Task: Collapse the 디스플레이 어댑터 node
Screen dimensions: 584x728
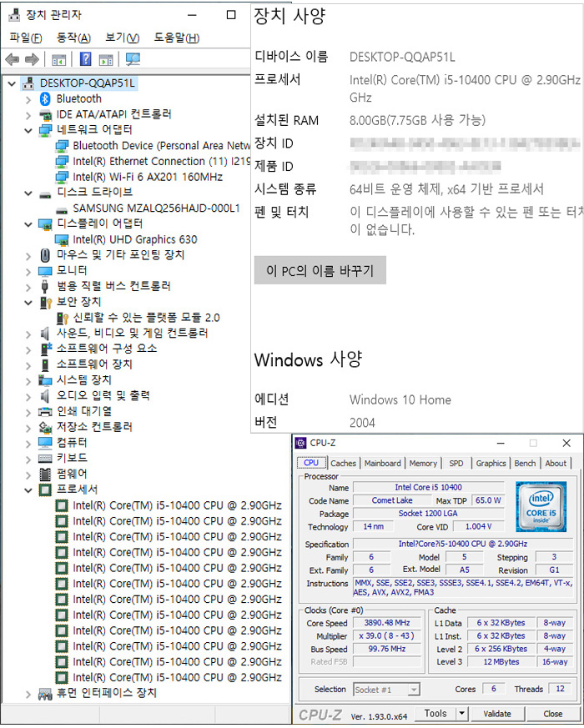Action: 28,224
